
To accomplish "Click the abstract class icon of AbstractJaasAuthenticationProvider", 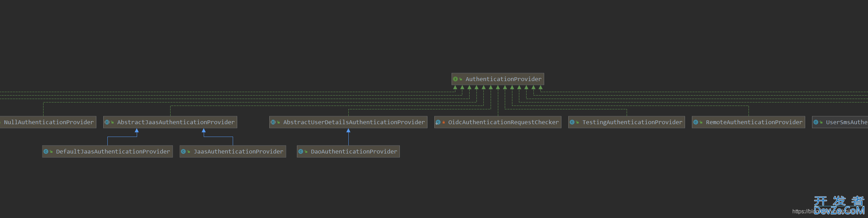I will coord(107,122).
